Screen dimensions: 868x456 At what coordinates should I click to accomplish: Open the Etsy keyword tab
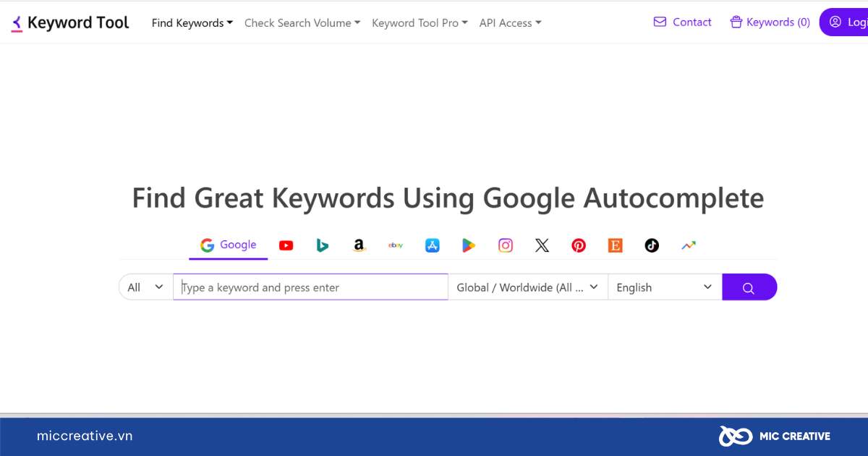616,245
